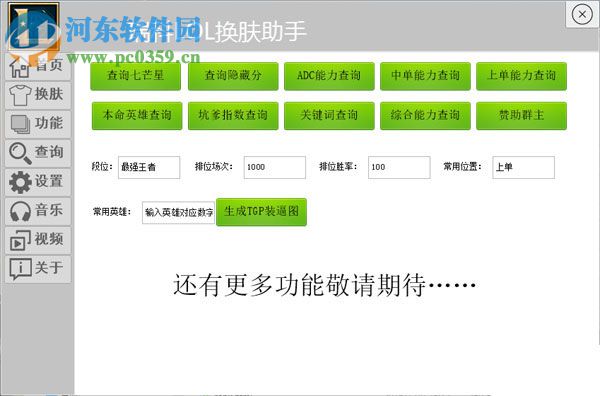The image size is (600, 396).
Task: Click the 综合能力查询 button
Action: coord(425,116)
